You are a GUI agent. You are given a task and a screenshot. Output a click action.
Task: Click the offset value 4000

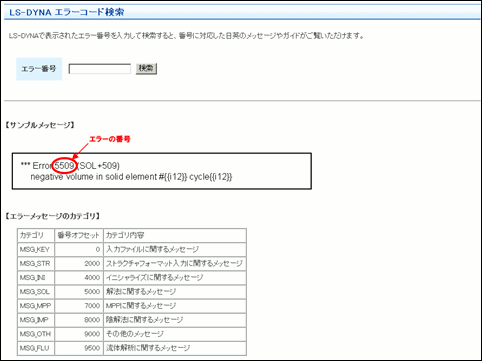(92, 277)
